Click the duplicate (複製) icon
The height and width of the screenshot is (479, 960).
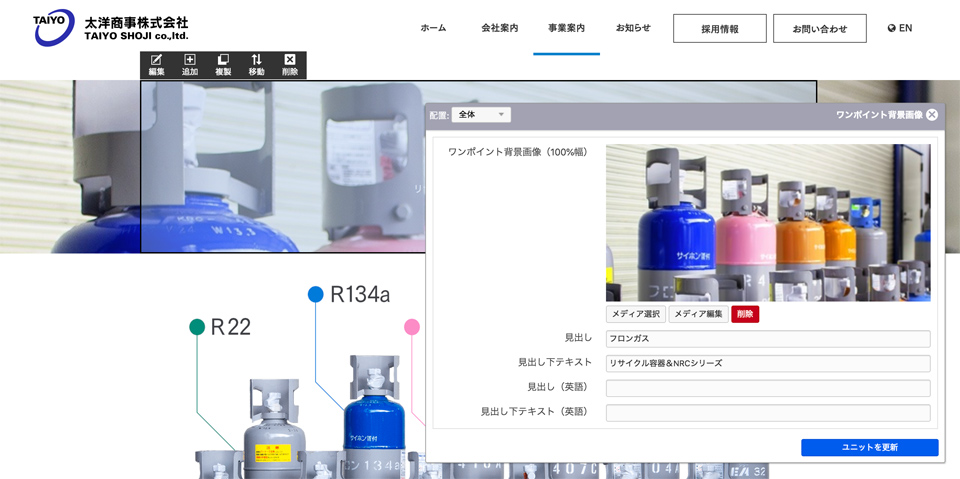(223, 60)
